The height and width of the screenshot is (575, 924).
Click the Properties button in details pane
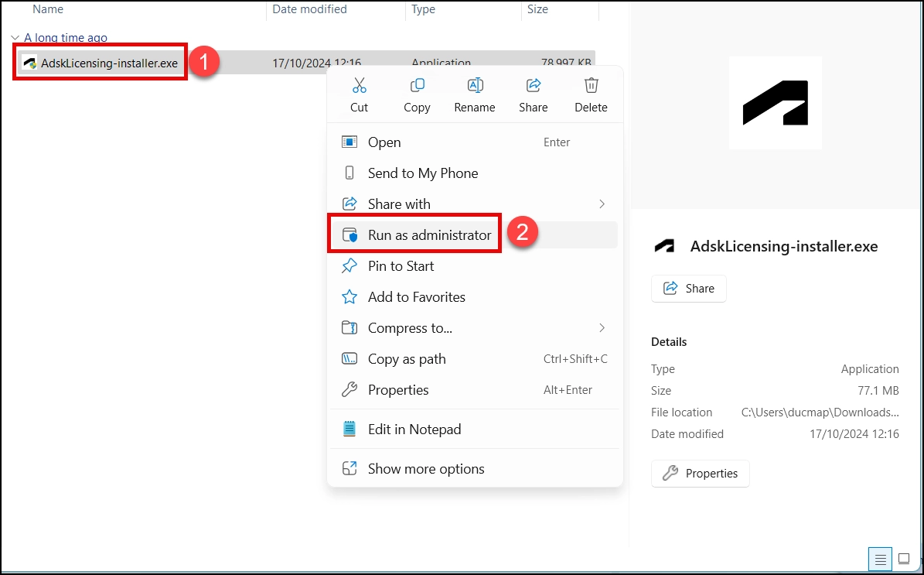tap(700, 474)
